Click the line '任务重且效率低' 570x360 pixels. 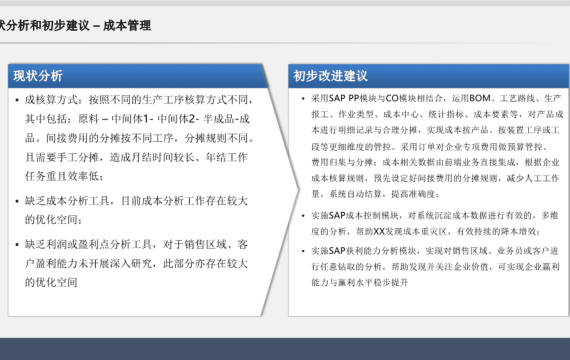[64, 176]
